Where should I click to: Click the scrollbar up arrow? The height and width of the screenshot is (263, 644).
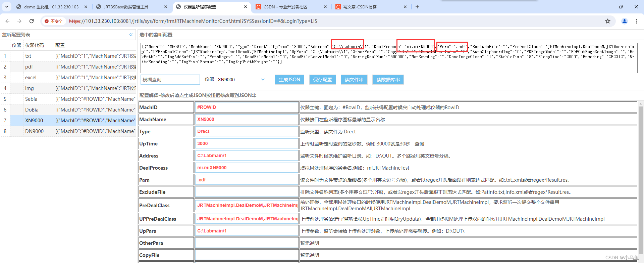(x=641, y=104)
